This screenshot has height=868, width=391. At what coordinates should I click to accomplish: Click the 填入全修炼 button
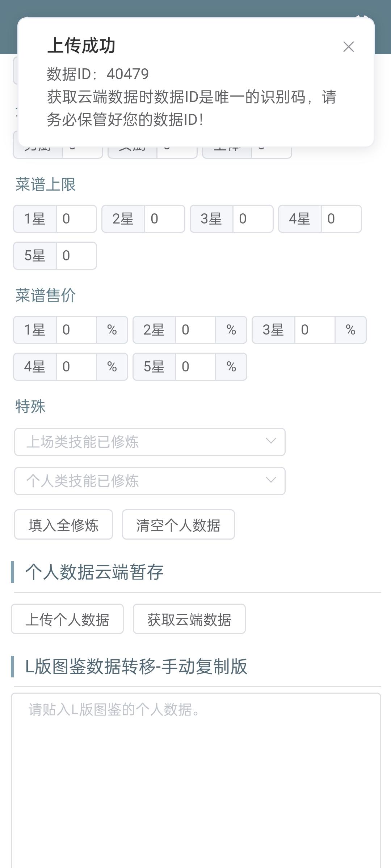tap(63, 525)
